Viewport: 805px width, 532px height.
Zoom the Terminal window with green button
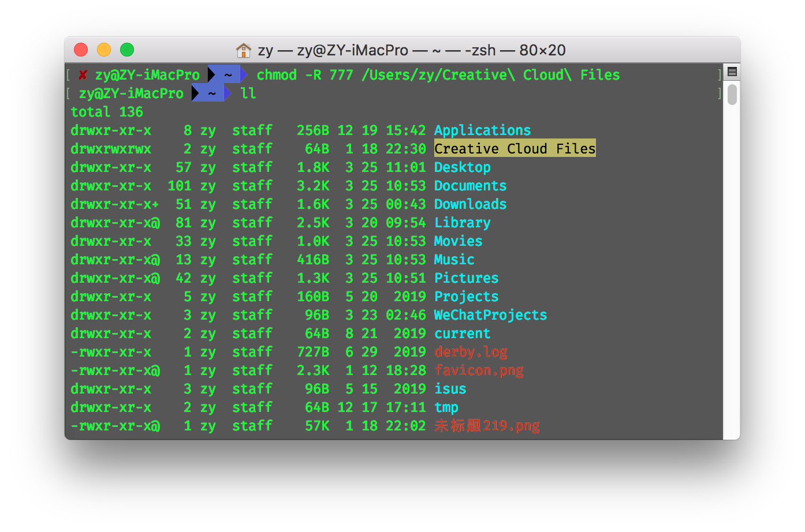click(127, 50)
